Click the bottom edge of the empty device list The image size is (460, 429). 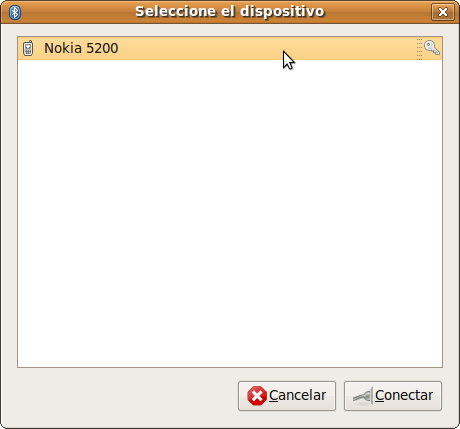point(230,367)
